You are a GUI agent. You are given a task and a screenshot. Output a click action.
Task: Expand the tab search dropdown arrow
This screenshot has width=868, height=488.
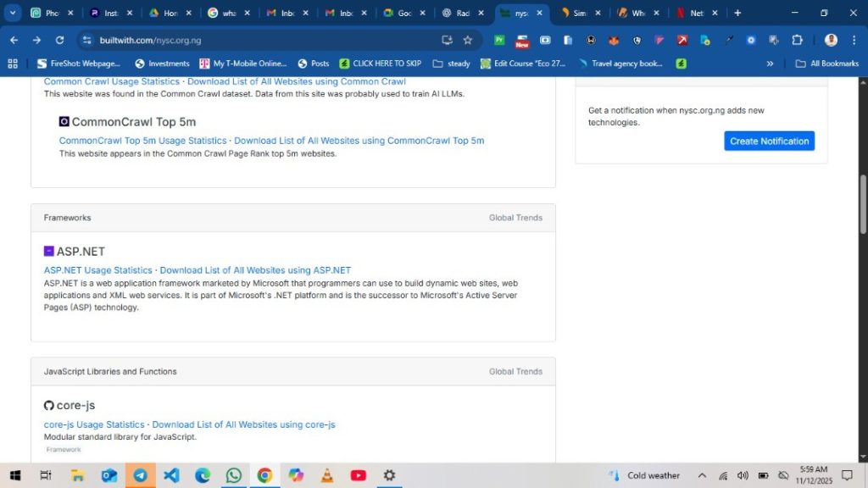(x=13, y=13)
